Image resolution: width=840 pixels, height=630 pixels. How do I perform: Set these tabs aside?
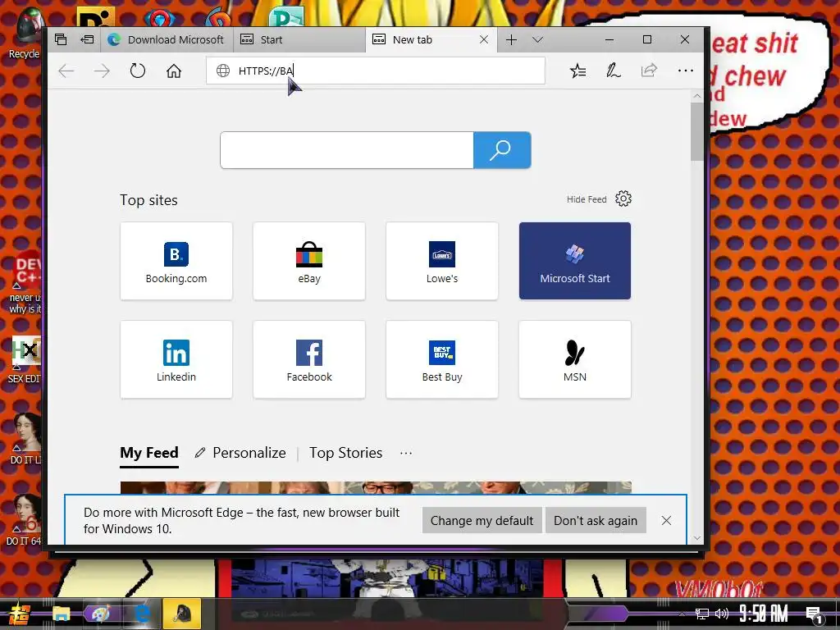(87, 39)
